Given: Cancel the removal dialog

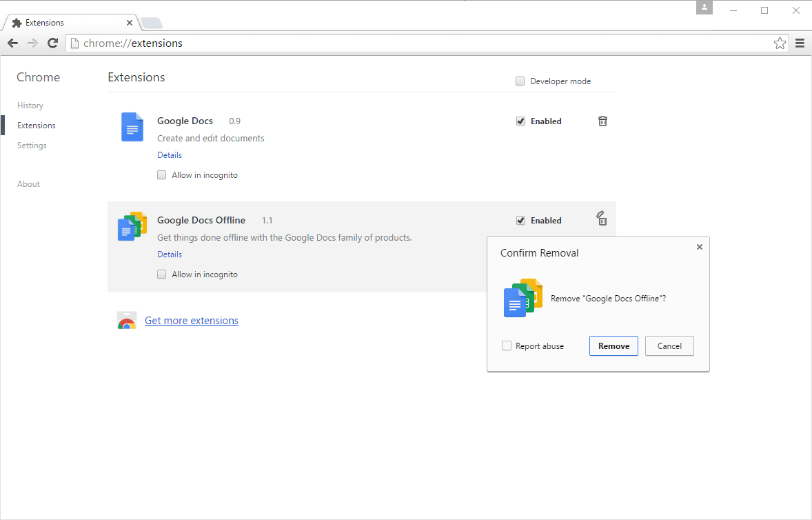Looking at the screenshot, I should click(669, 346).
